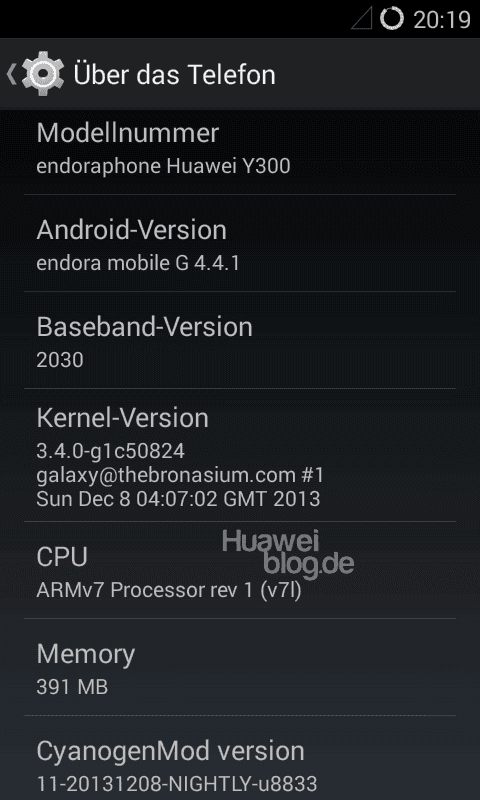This screenshot has width=480, height=800.
Task: Tap the Settings gear icon
Action: (x=43, y=74)
